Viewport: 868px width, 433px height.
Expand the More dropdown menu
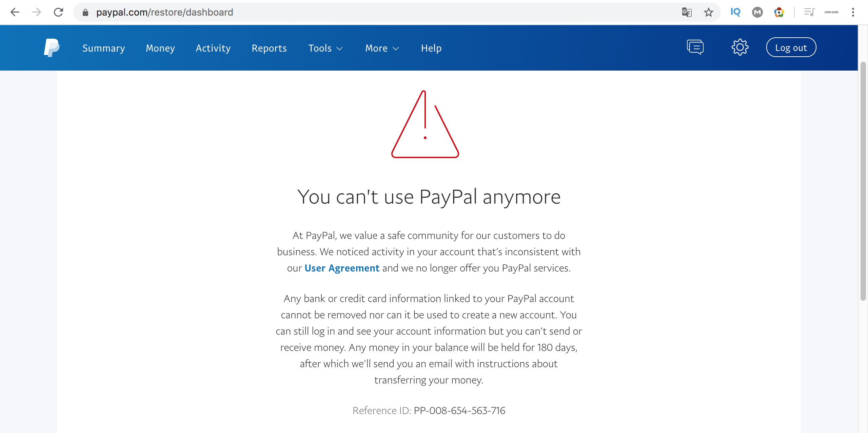point(382,48)
